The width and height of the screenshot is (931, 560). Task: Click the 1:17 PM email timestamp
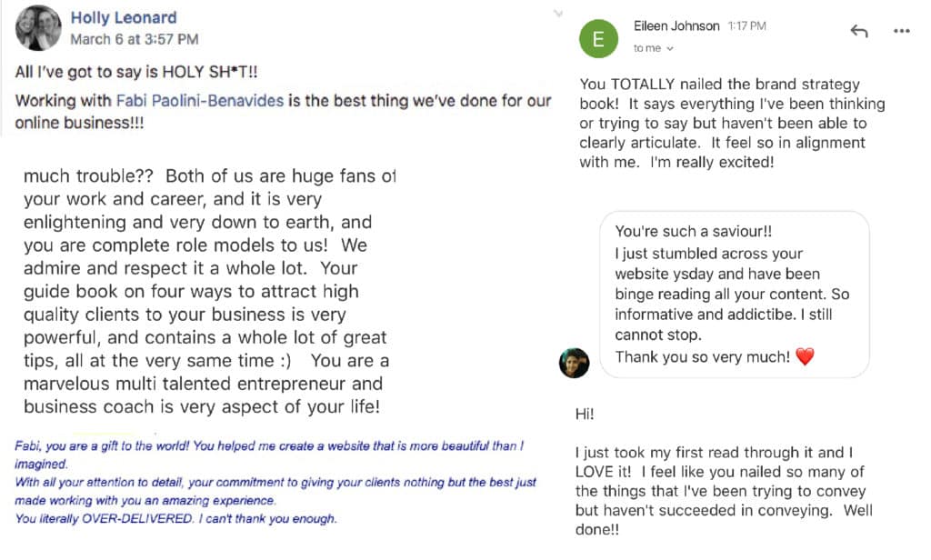746,26
